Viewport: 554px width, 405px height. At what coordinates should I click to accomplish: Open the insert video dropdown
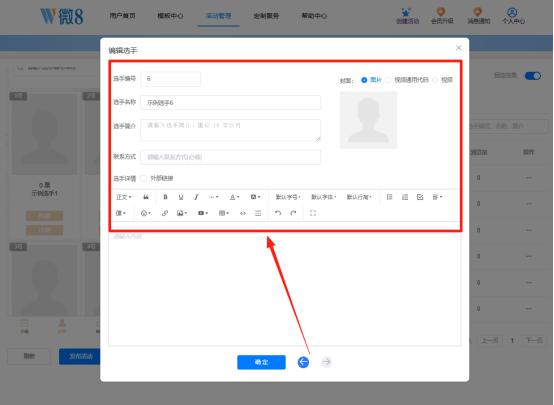click(x=203, y=213)
